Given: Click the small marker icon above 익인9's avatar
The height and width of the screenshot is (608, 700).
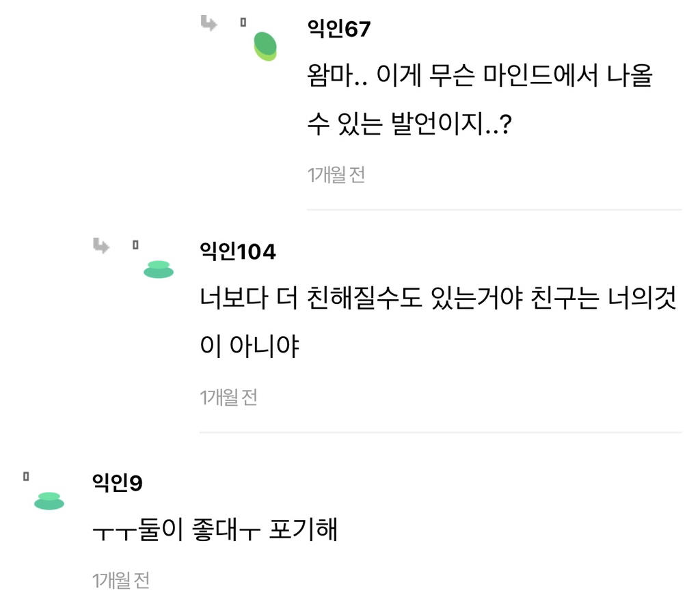Looking at the screenshot, I should 27,475.
